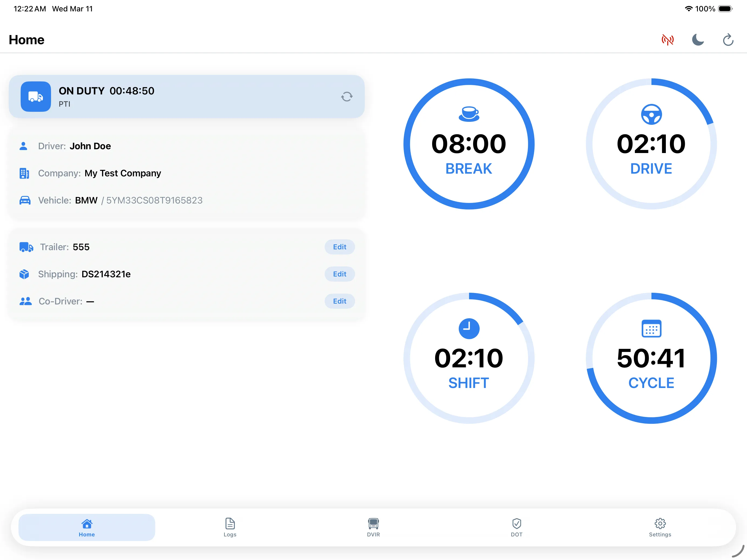Image resolution: width=747 pixels, height=560 pixels.
Task: Click the red malfunction indicator icon
Action: click(668, 40)
